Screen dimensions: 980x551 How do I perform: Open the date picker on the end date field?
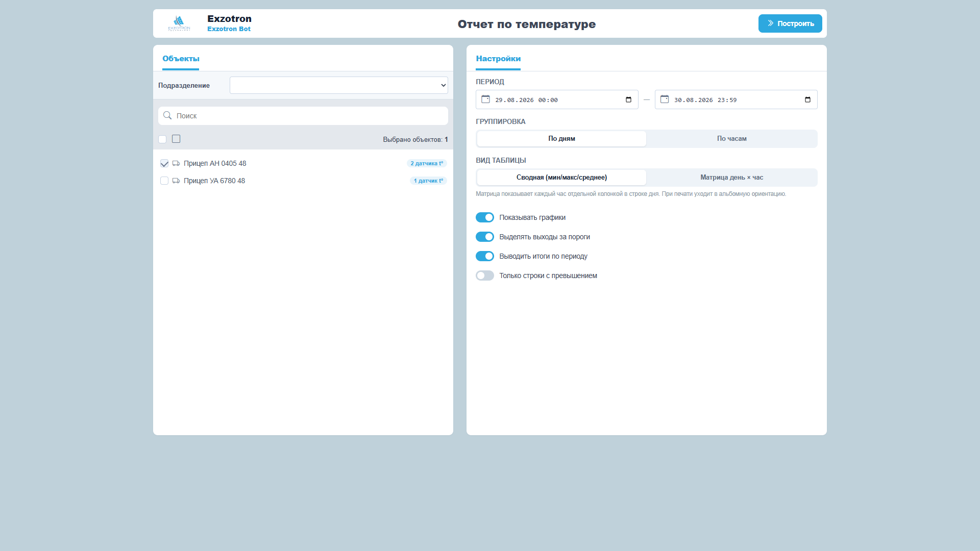[x=807, y=100]
